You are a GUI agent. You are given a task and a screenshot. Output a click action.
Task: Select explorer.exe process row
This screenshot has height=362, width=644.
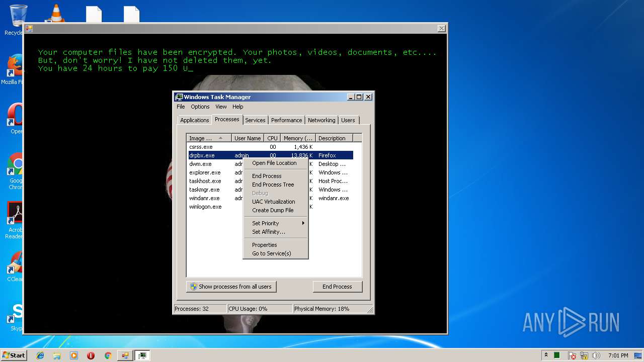coord(271,172)
